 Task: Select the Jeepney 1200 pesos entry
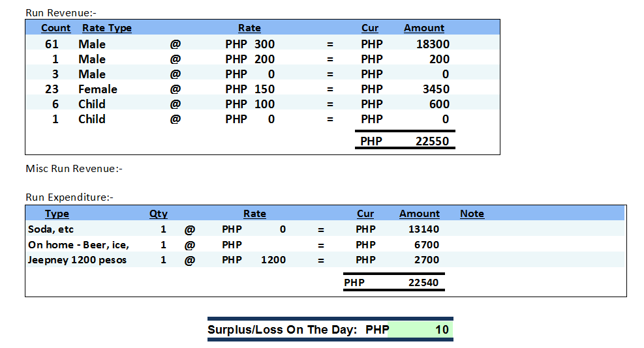pos(77,260)
